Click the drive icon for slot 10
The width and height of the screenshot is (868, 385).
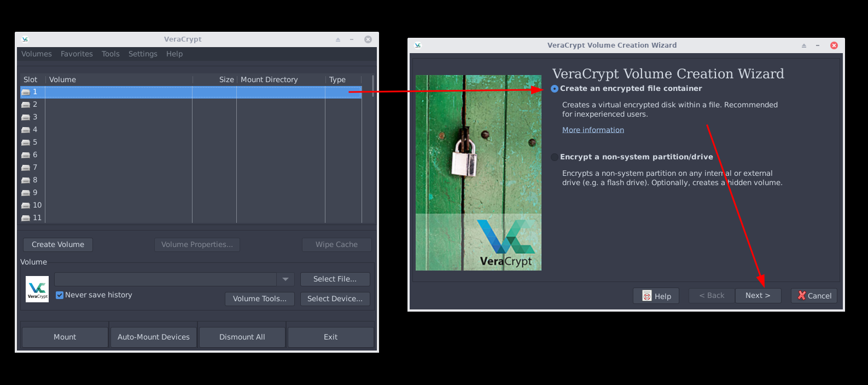point(26,205)
